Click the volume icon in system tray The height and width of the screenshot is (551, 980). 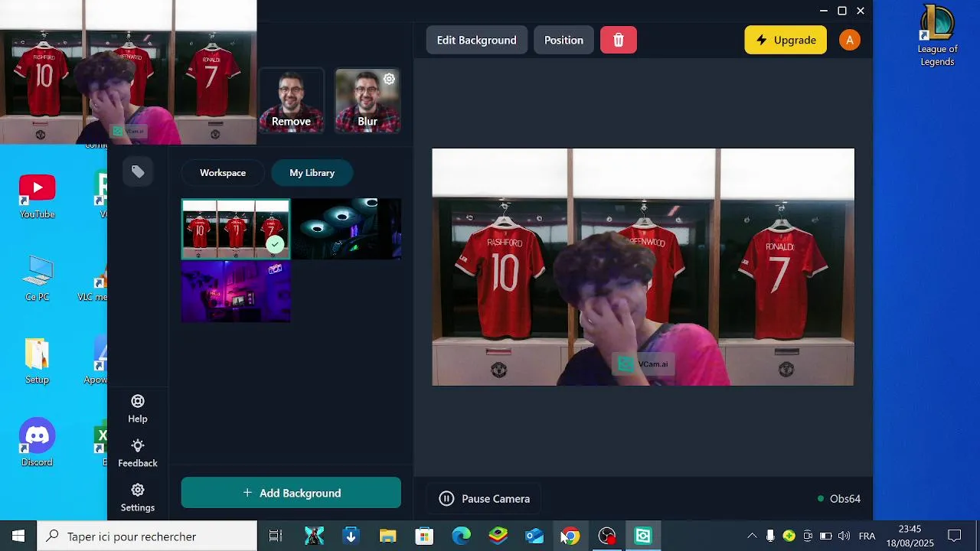[x=844, y=536]
